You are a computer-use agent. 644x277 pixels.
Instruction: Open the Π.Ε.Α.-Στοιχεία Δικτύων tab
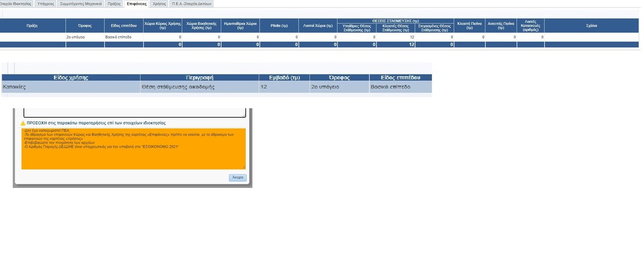(191, 4)
